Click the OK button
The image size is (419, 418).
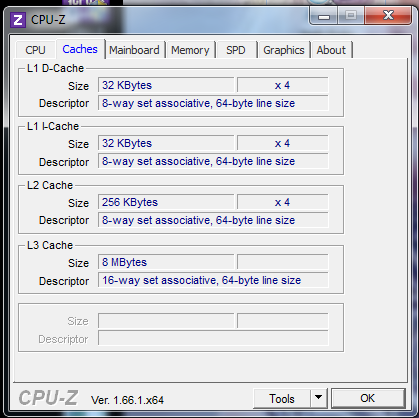(368, 398)
